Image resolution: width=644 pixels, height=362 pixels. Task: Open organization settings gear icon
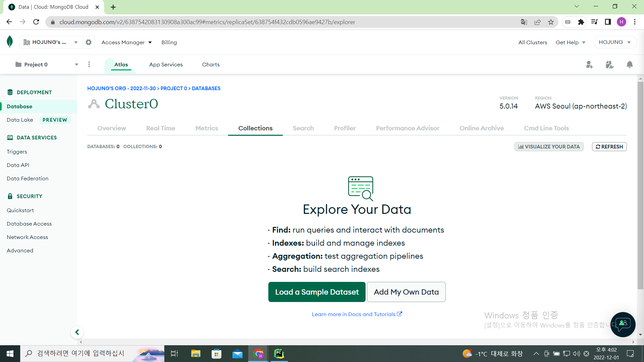coord(89,42)
